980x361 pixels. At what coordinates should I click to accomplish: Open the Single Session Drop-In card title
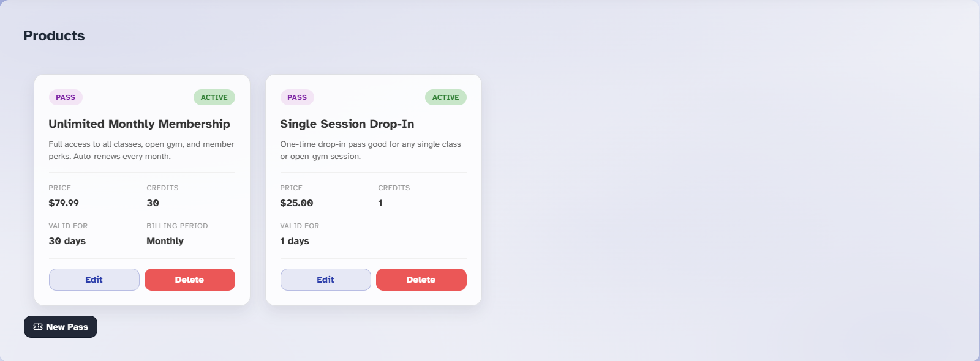tap(347, 124)
